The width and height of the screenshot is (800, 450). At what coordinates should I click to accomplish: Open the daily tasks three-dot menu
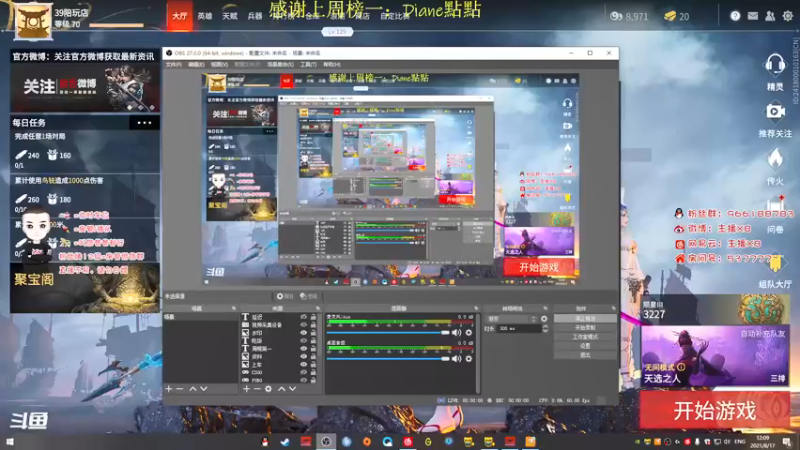coord(144,122)
